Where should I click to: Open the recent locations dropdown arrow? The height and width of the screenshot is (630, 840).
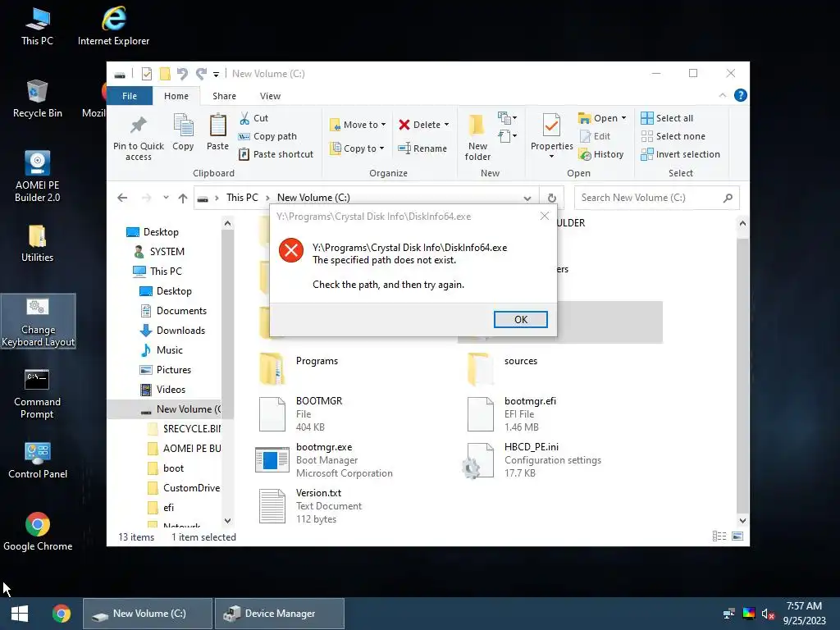point(166,198)
